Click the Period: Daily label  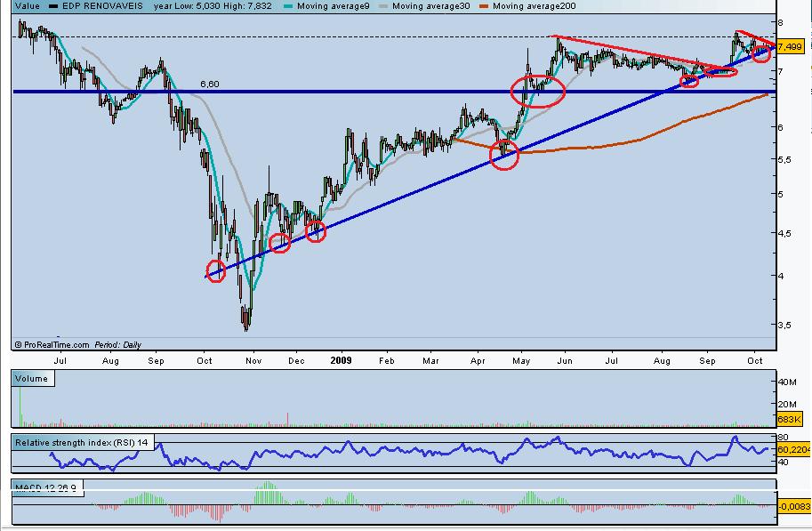(x=117, y=344)
